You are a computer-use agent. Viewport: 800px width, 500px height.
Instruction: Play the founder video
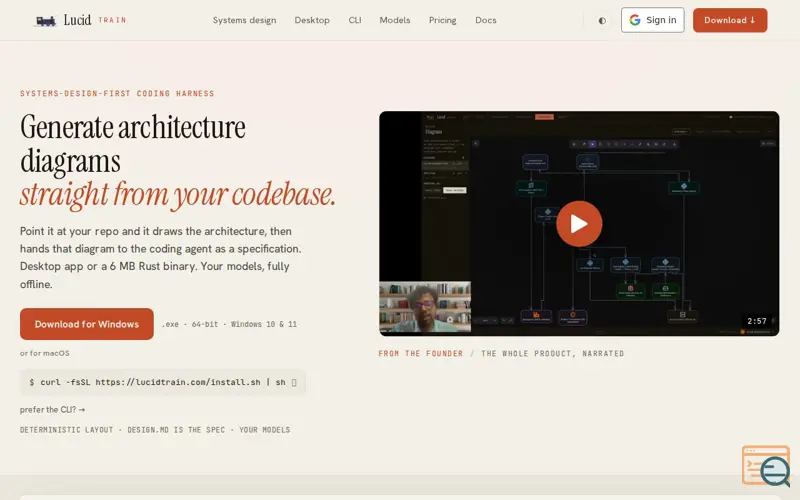coord(579,223)
